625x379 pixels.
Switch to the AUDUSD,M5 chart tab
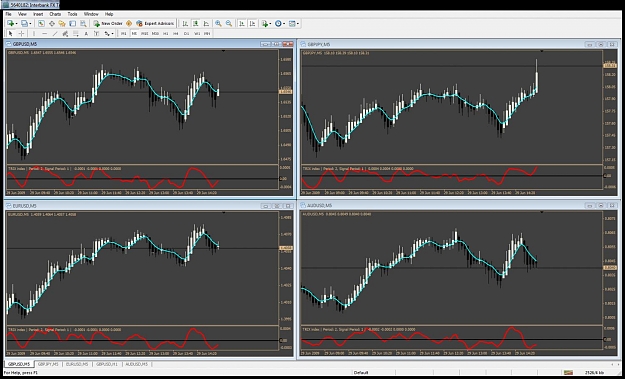(137, 364)
